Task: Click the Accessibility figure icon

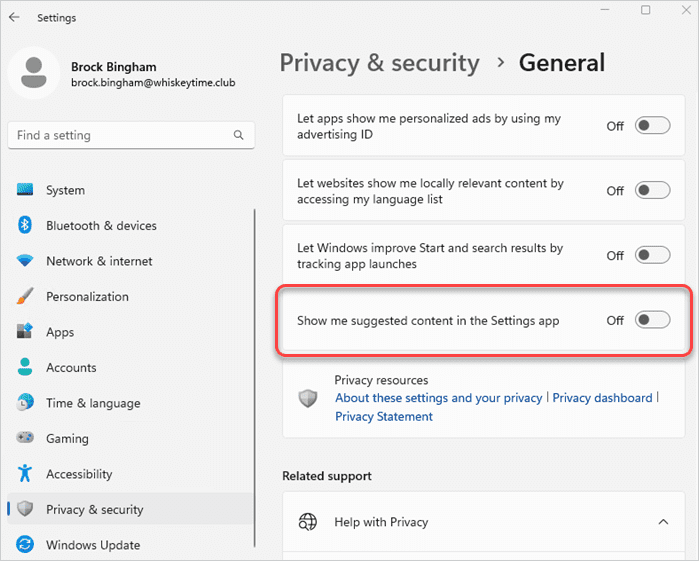Action: point(26,474)
